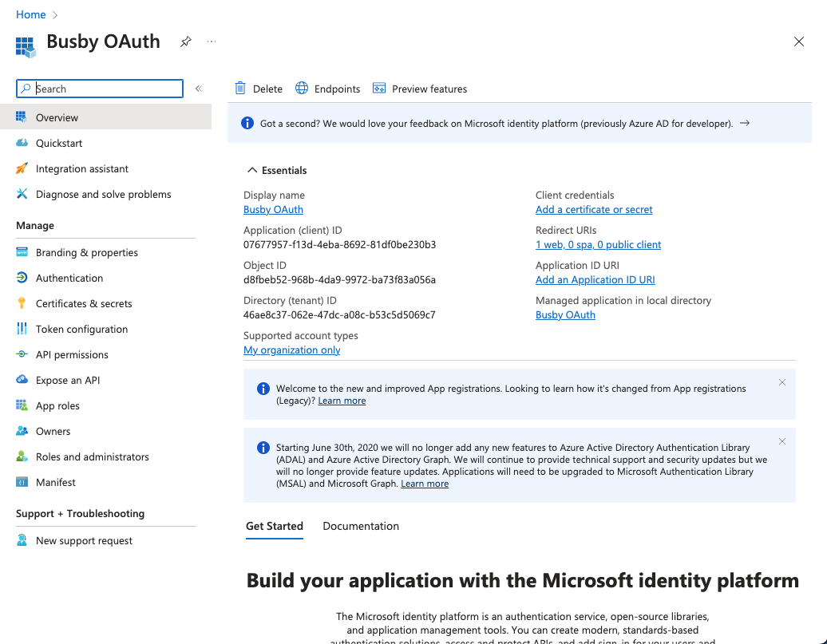Dismiss the App registrations welcome notice
Viewport: 827px width, 644px height.
[782, 382]
